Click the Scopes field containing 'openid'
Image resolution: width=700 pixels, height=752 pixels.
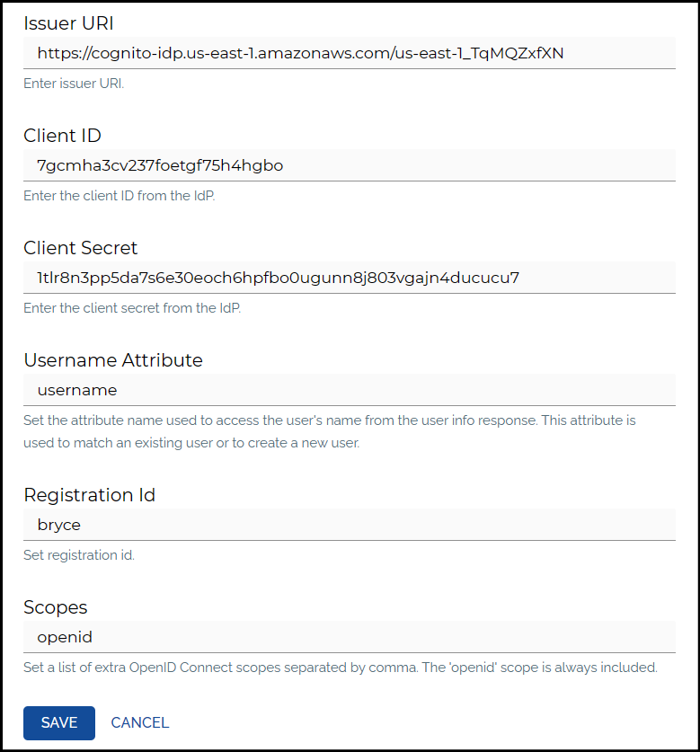point(350,637)
